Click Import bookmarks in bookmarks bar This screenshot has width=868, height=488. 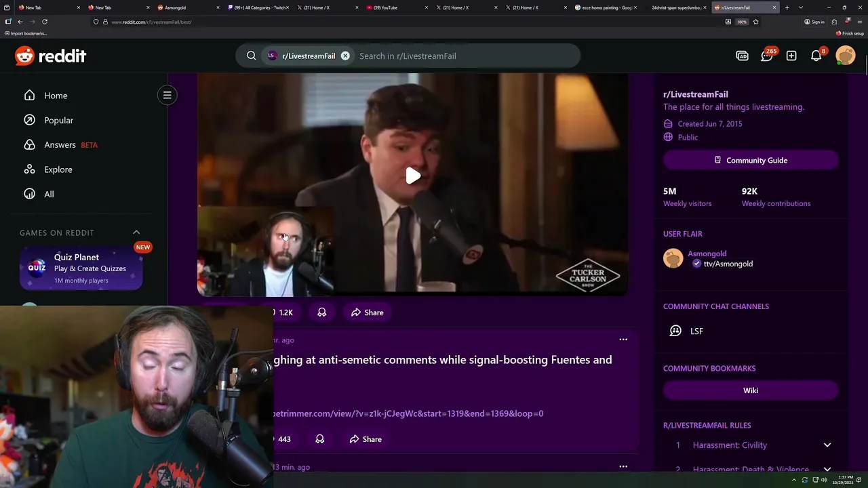pyautogui.click(x=26, y=33)
